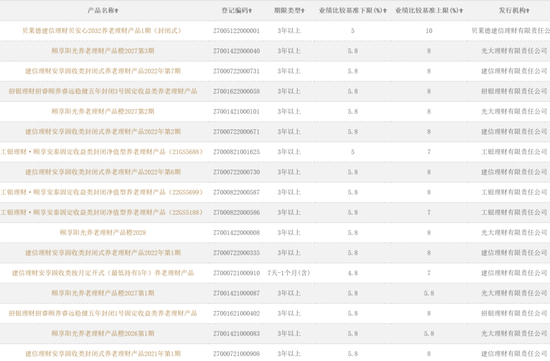Screen dimensions: 550x361
Task: Open 颐享阳光养老理财产品橙2027第2期 link
Action: click(103, 112)
